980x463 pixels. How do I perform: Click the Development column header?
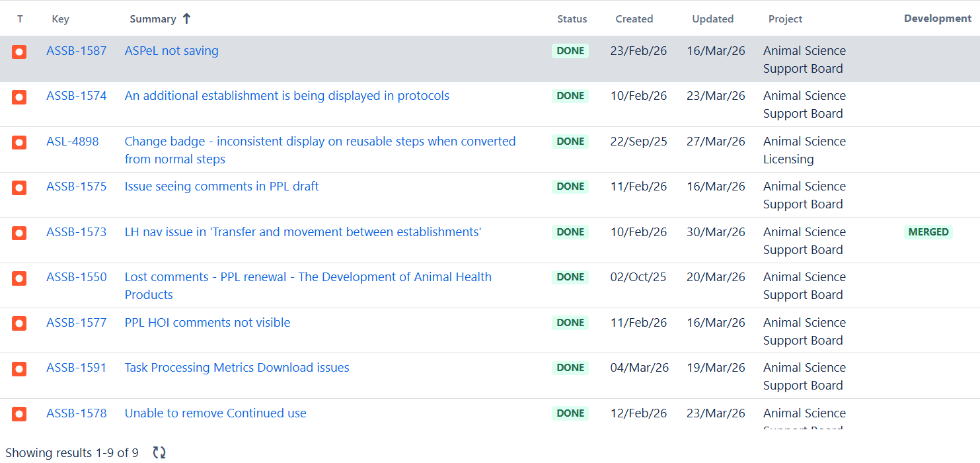click(x=937, y=18)
